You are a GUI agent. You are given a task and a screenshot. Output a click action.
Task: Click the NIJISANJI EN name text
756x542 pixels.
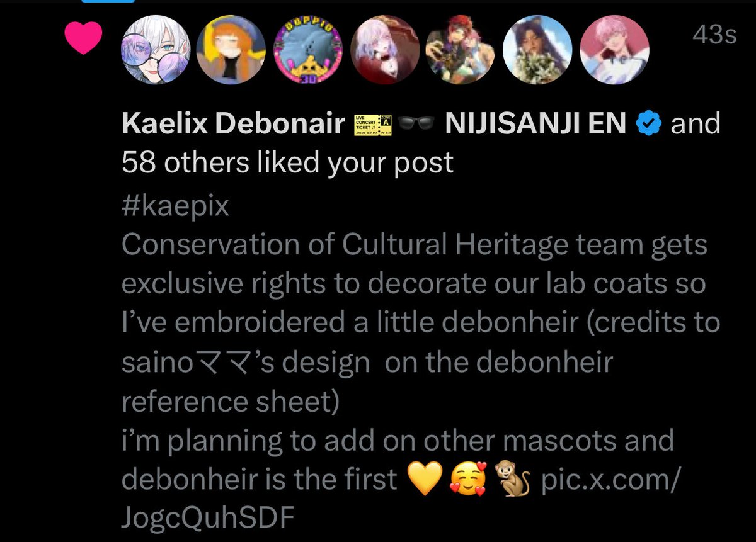535,123
